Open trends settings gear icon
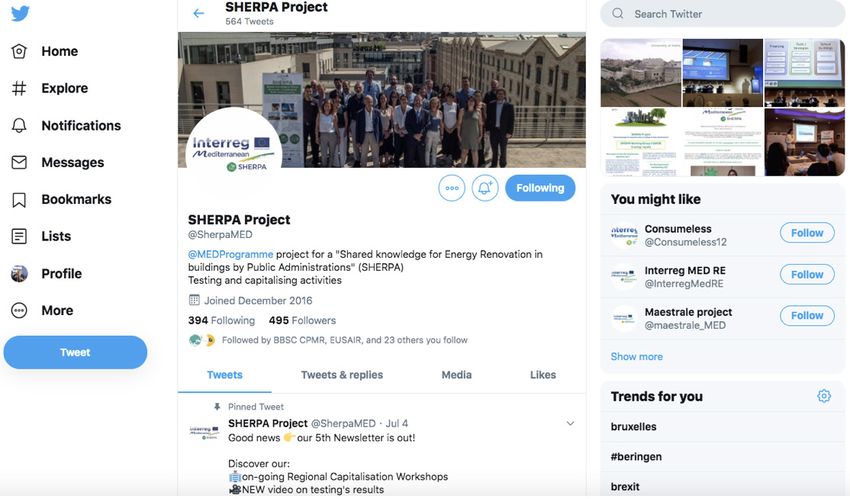Image resolution: width=850 pixels, height=499 pixels. coord(823,396)
